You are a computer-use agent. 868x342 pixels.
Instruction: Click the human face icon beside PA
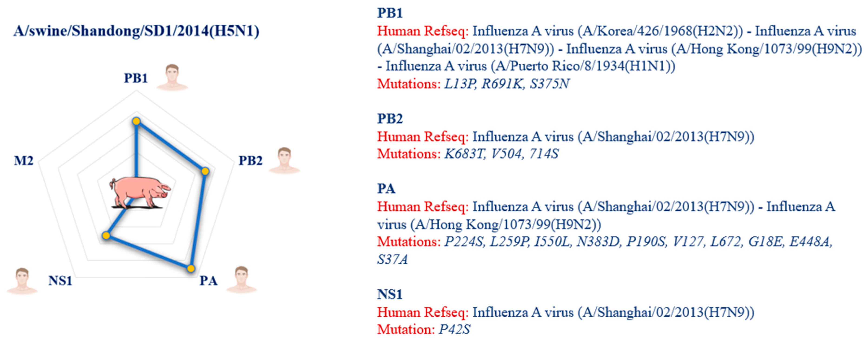tap(242, 280)
